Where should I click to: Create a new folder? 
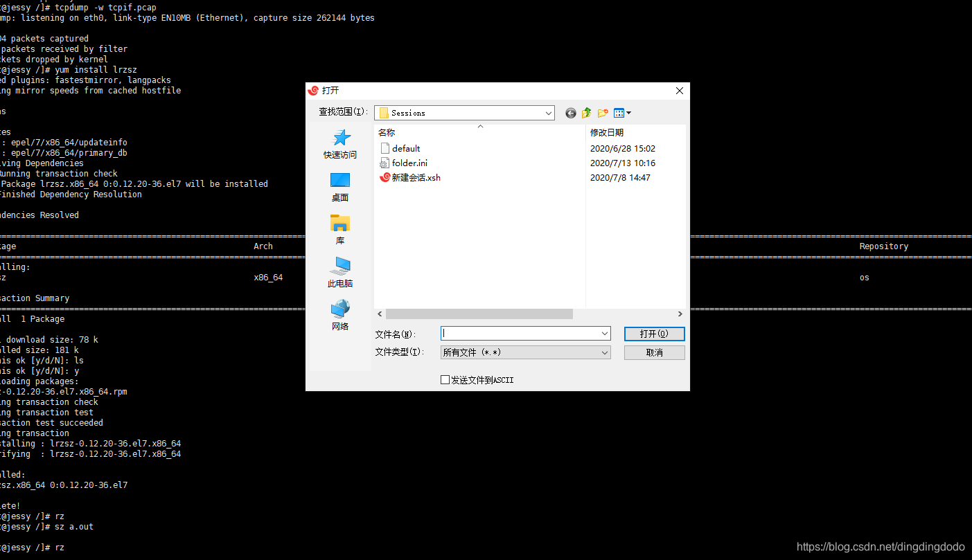coord(603,113)
